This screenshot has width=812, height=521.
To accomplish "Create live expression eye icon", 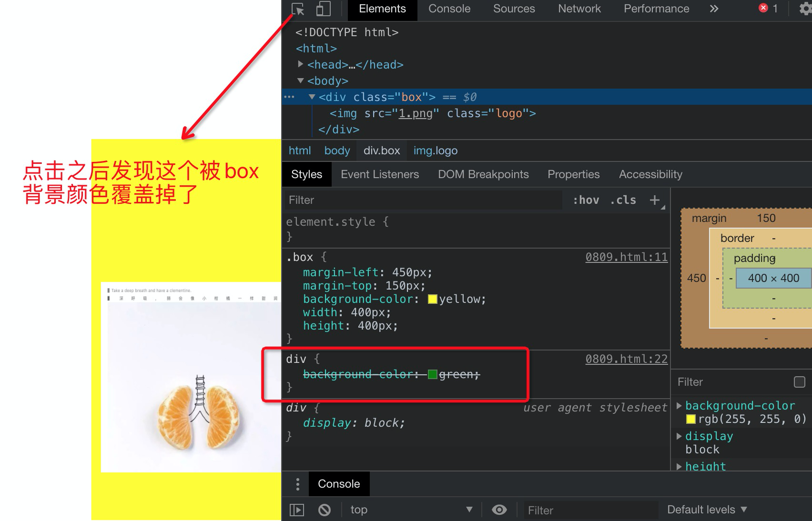I will click(499, 510).
